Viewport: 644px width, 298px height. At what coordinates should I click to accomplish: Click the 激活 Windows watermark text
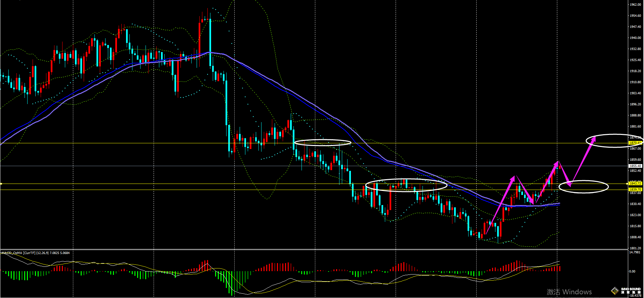[x=569, y=292]
